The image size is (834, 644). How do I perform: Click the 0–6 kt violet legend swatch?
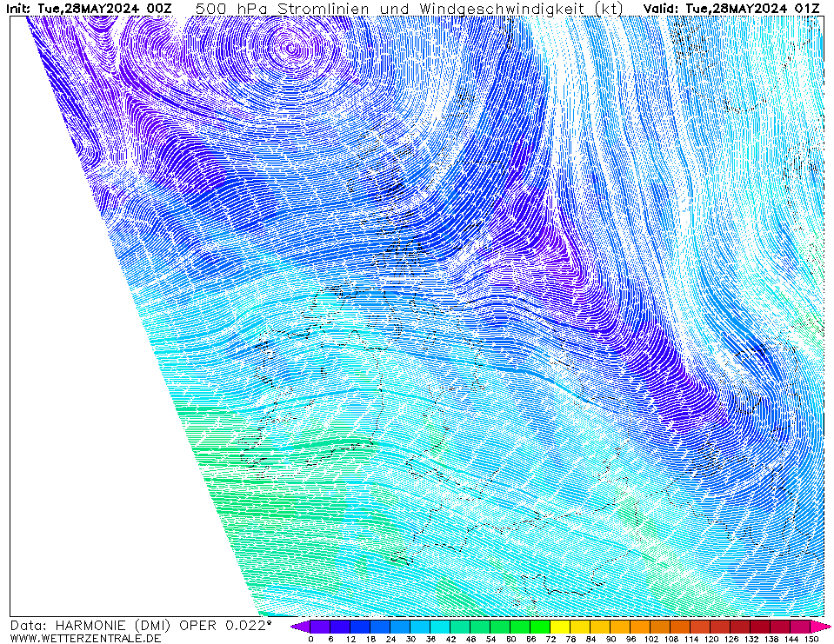(320, 627)
